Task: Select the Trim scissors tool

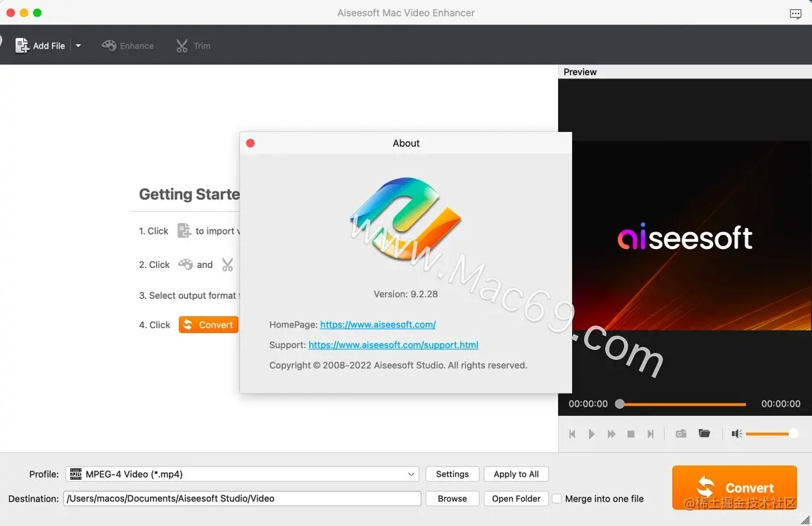Action: click(193, 46)
